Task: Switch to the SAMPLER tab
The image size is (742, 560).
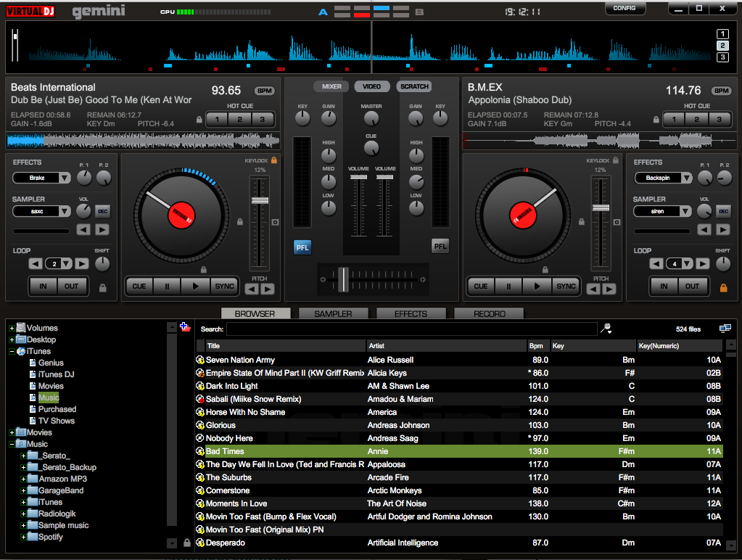Action: pyautogui.click(x=333, y=314)
